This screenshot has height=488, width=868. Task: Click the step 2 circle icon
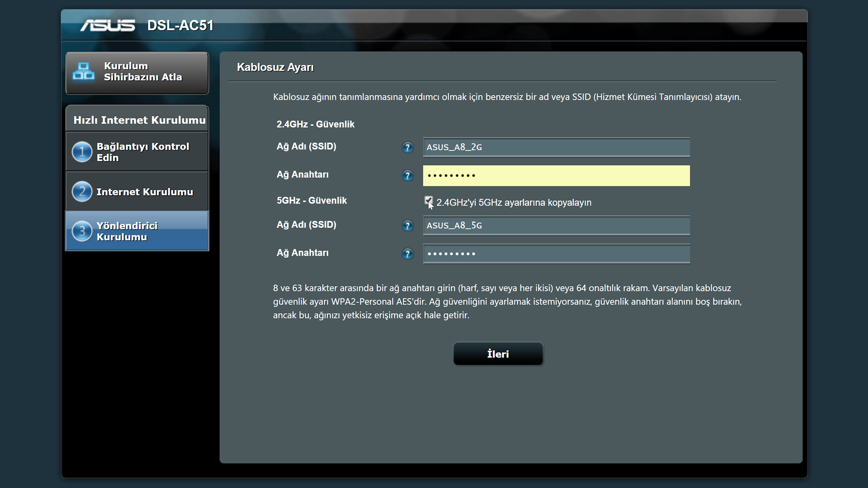coord(82,192)
